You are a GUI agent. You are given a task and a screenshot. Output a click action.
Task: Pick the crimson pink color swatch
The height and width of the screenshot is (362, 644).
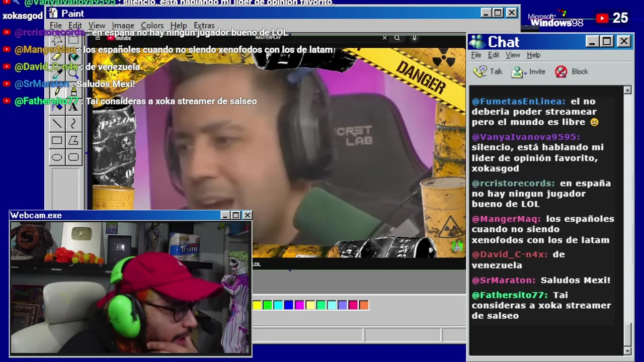pyautogui.click(x=353, y=305)
